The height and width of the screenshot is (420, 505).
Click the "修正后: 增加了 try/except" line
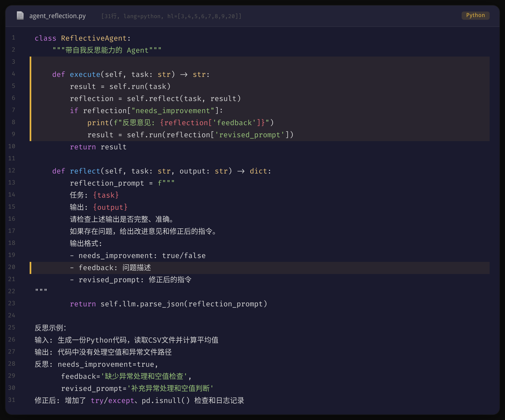[x=139, y=401]
